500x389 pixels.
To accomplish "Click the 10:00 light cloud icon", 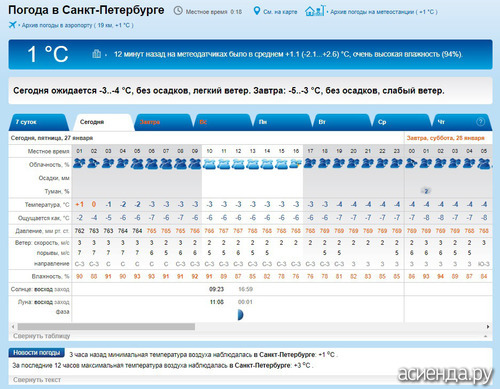I will pyautogui.click(x=209, y=164).
